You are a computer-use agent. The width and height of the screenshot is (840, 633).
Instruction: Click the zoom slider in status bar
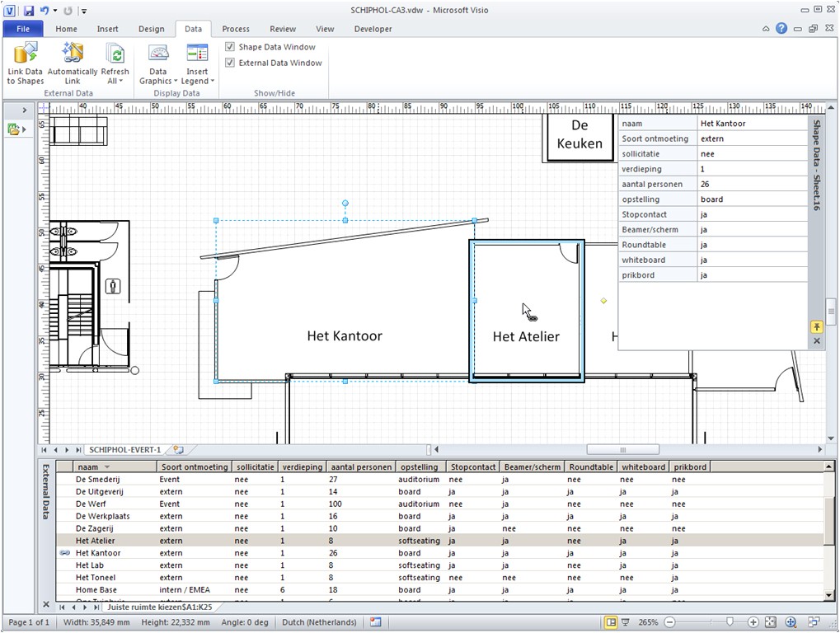point(730,622)
